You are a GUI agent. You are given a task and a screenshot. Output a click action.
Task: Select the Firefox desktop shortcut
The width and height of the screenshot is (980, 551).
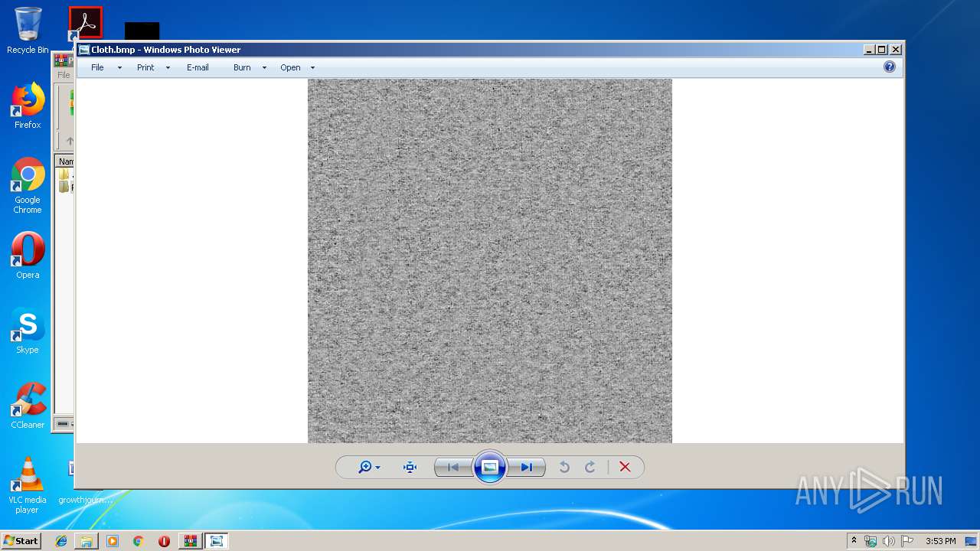click(x=28, y=106)
